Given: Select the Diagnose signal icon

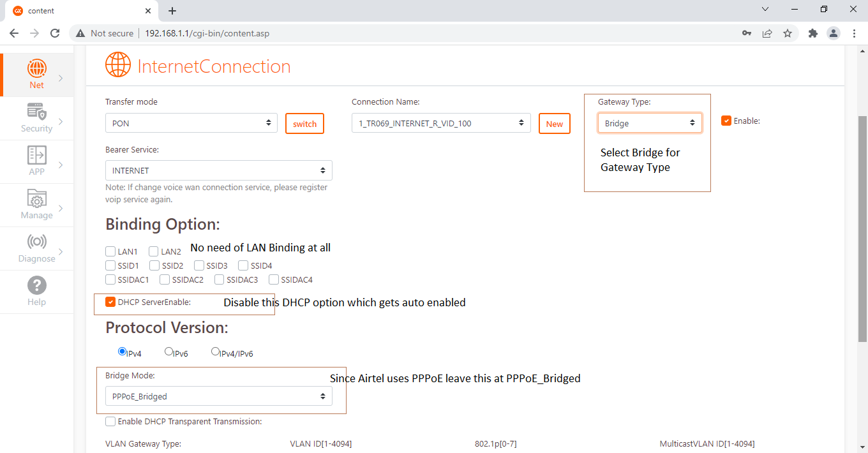Looking at the screenshot, I should tap(37, 242).
